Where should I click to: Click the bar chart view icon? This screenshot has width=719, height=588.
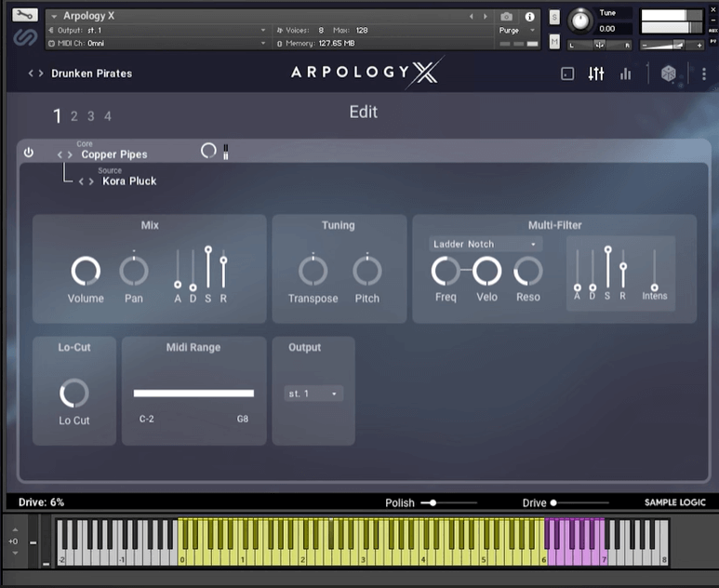point(626,73)
